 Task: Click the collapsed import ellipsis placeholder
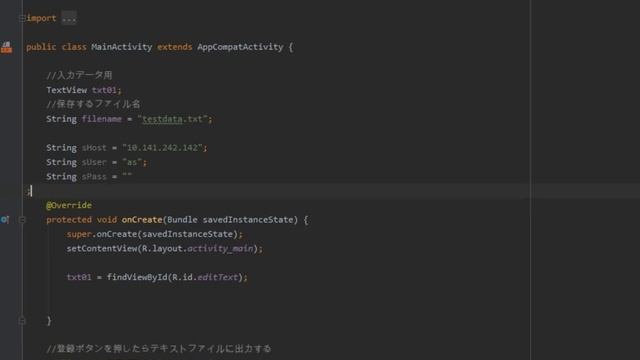(x=69, y=18)
